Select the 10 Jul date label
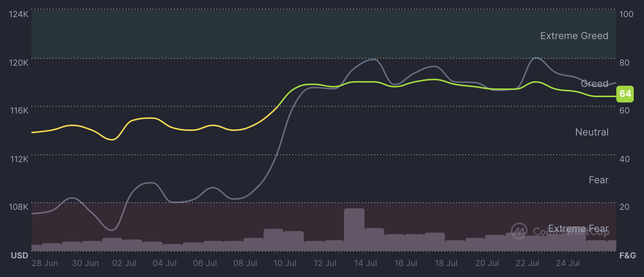The width and height of the screenshot is (644, 277). [285, 263]
